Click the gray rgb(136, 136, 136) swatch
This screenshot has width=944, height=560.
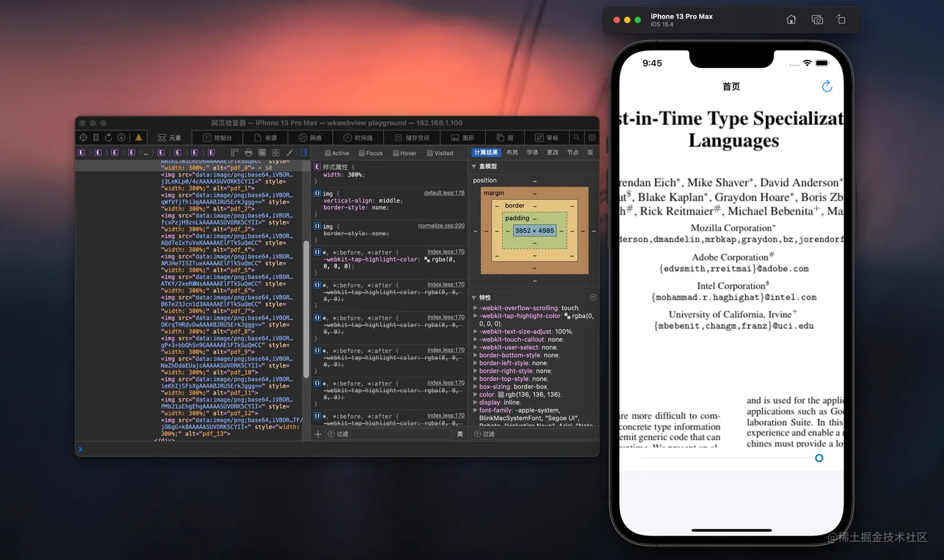[x=501, y=395]
